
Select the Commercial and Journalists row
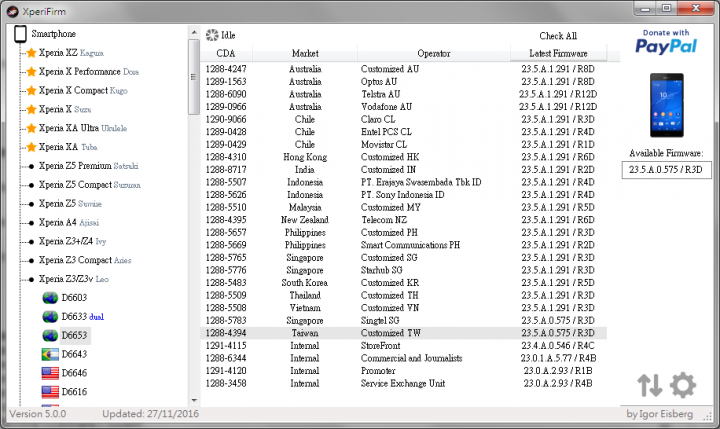[x=404, y=358]
